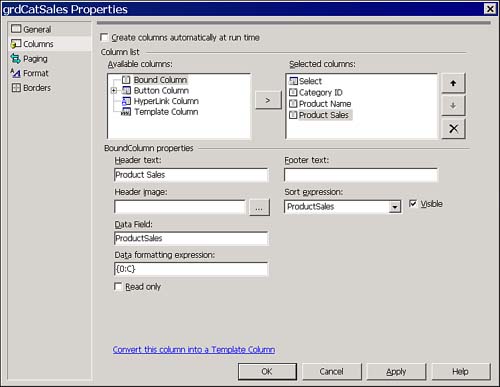
Task: Select Template Column in available columns
Action: click(x=166, y=112)
